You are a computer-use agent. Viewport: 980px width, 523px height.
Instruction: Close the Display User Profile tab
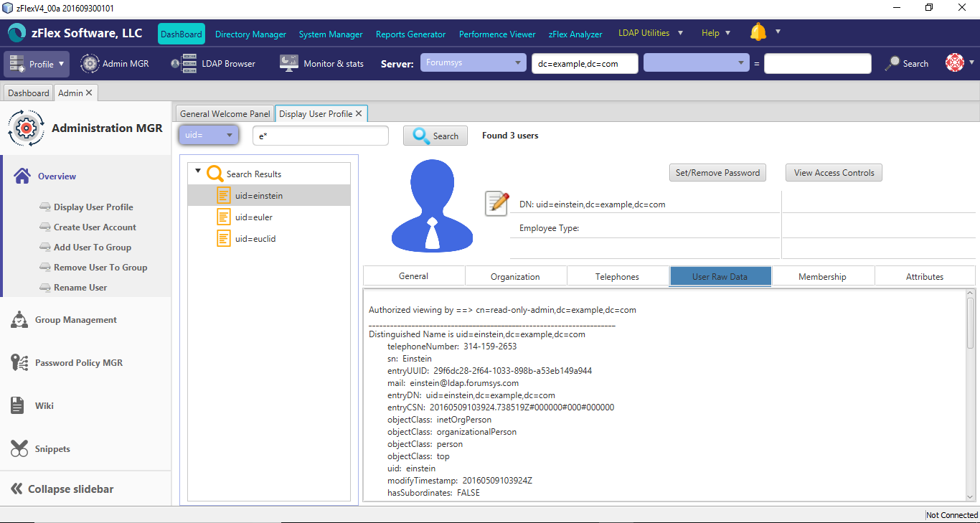pos(359,113)
